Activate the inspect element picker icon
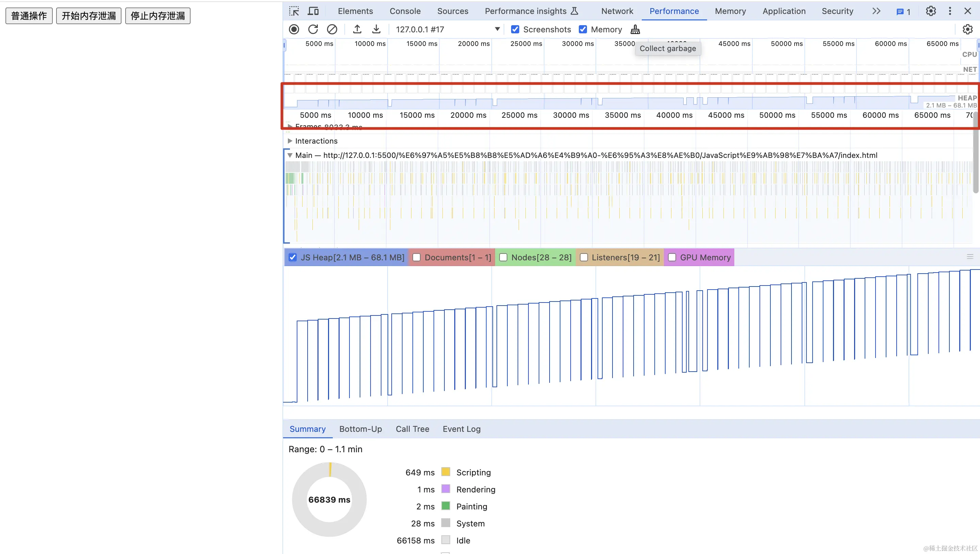This screenshot has width=980, height=554. point(294,11)
